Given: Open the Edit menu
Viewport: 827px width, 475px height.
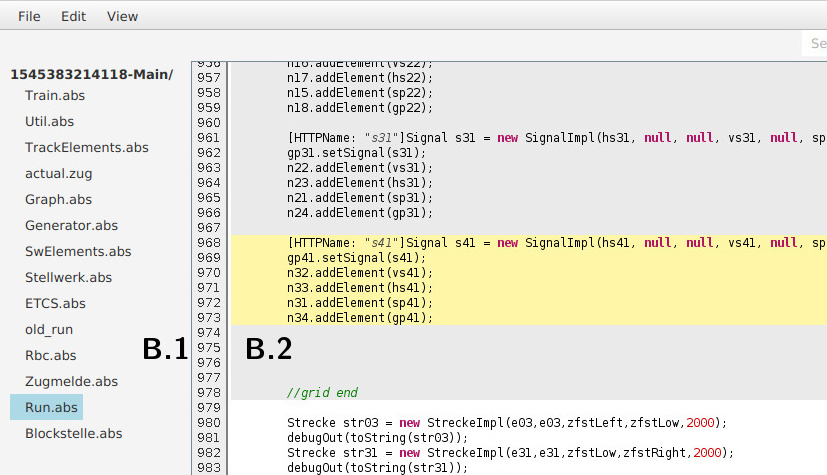Looking at the screenshot, I should (x=73, y=17).
